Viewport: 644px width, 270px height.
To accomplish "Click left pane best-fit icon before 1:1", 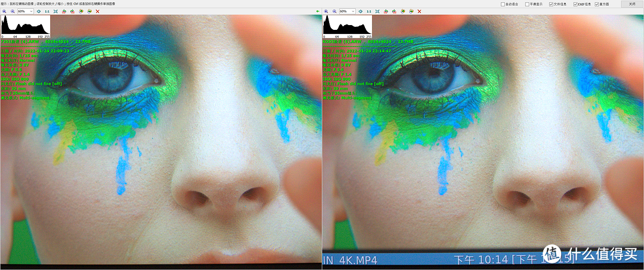I will [x=39, y=11].
